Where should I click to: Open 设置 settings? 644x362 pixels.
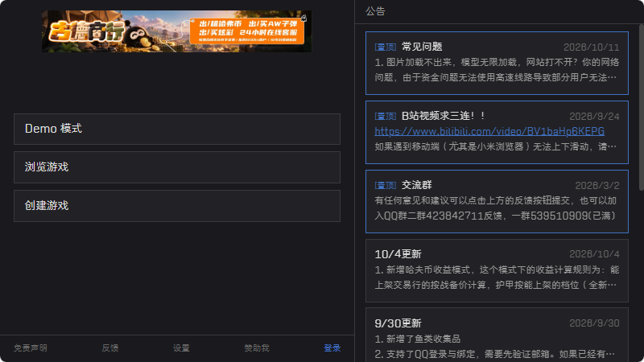(x=181, y=348)
